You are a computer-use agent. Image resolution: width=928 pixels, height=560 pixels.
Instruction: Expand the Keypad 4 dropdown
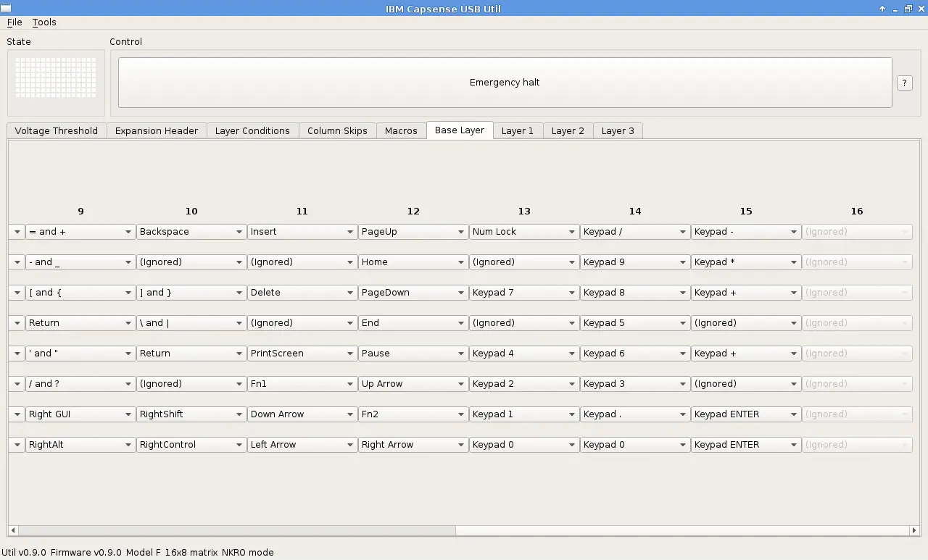[x=523, y=354]
